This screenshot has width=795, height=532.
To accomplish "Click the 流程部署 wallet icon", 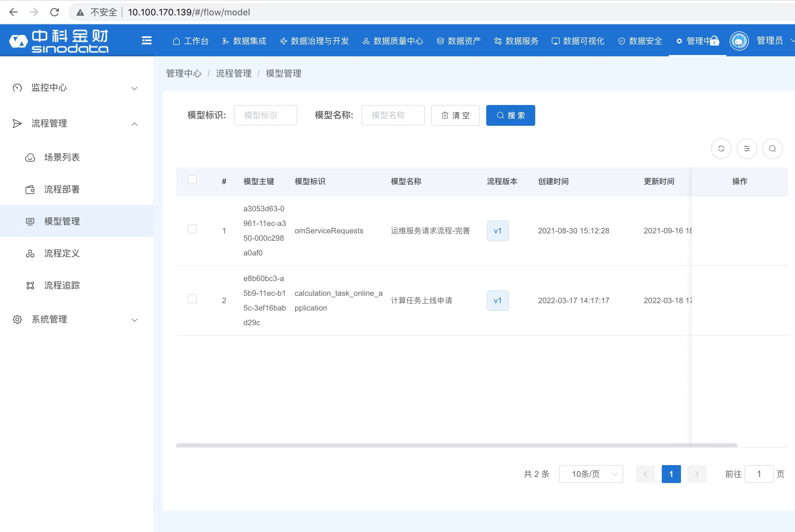I will click(30, 189).
